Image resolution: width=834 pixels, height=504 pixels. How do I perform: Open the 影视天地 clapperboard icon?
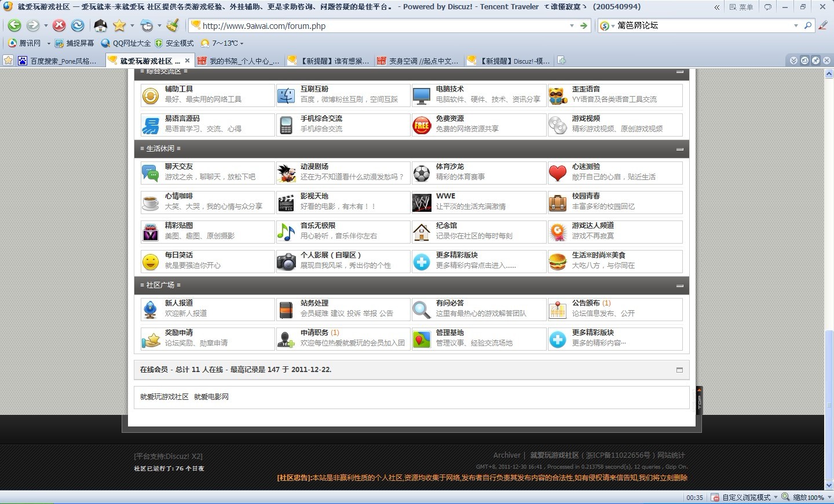point(286,203)
